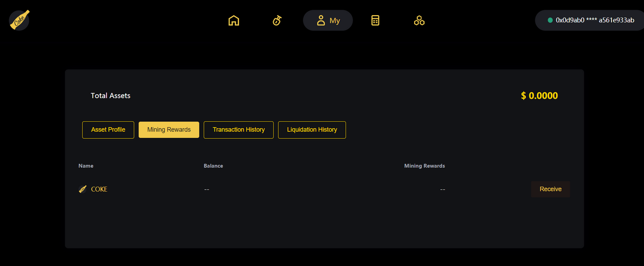Open the Liquidation History tab
This screenshot has width=644, height=266.
point(312,130)
